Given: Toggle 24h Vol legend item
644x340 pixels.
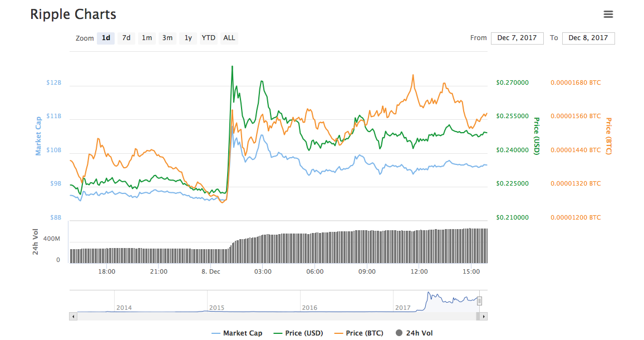Looking at the screenshot, I should (x=414, y=333).
